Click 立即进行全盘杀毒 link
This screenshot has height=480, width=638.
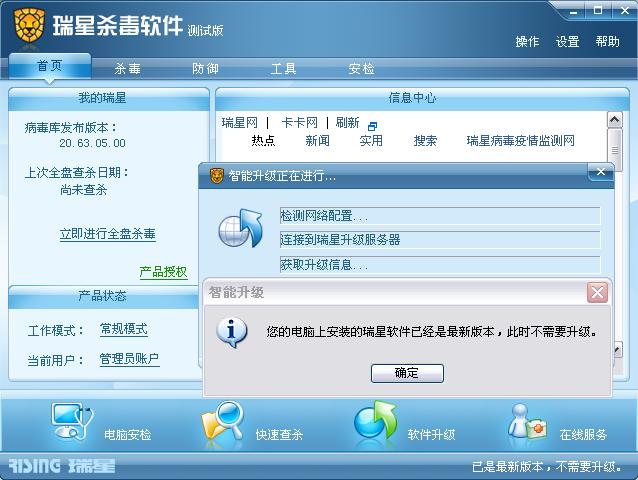(x=108, y=234)
